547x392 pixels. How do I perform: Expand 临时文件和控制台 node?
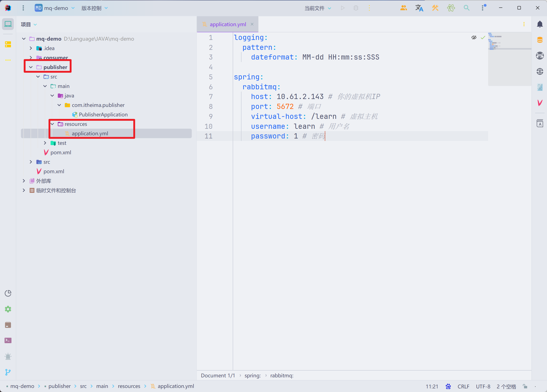(x=24, y=190)
